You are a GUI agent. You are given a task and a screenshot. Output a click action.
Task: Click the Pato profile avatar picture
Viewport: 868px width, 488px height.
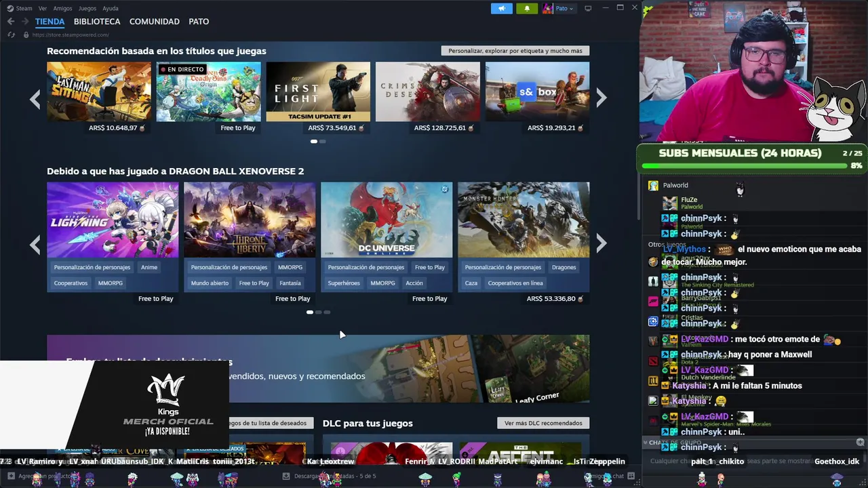548,8
